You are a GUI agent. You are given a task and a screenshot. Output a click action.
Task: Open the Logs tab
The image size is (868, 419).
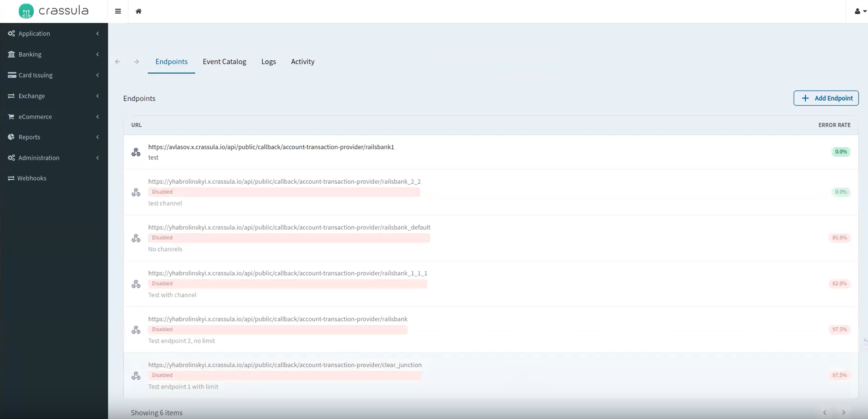click(268, 61)
